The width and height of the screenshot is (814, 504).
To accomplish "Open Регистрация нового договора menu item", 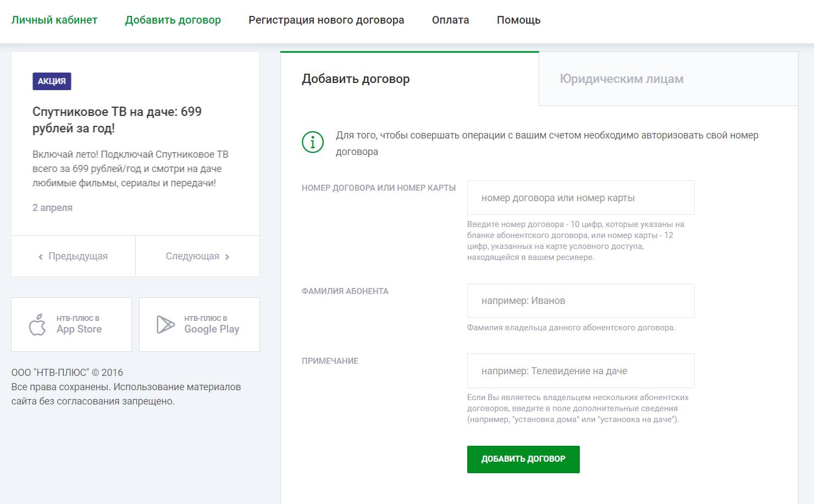I will point(326,20).
